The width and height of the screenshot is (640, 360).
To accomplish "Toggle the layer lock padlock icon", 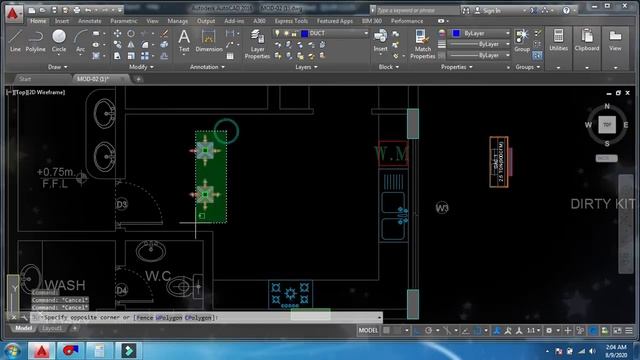I will (294, 33).
